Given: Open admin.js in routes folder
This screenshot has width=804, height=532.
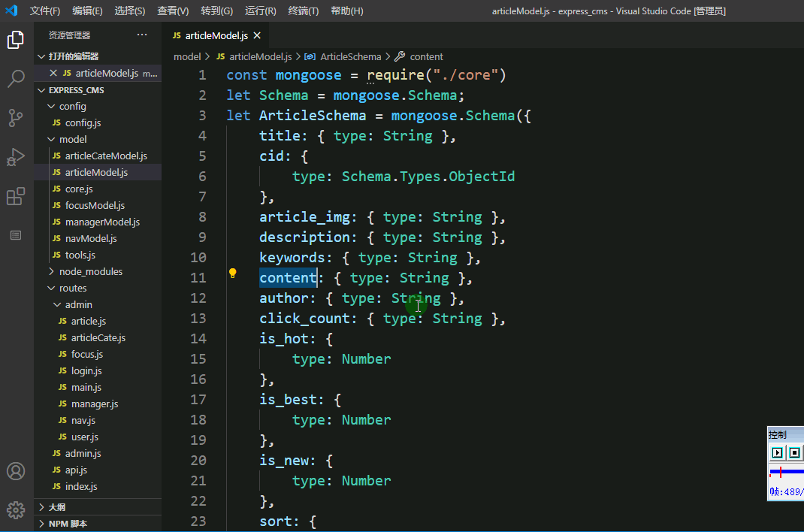Looking at the screenshot, I should coord(98,454).
